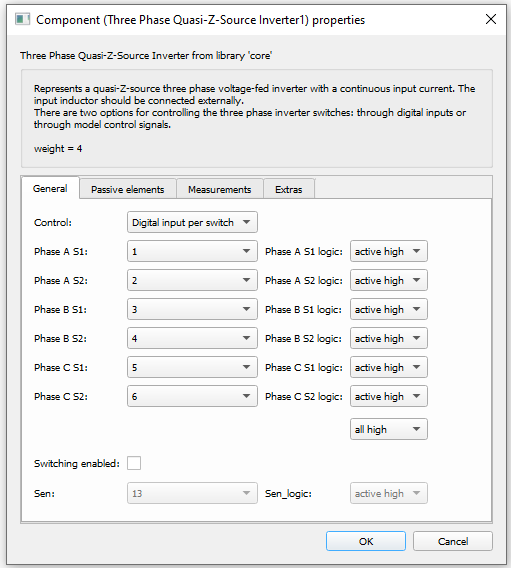
Task: Confirm settings with the OK button
Action: point(366,541)
